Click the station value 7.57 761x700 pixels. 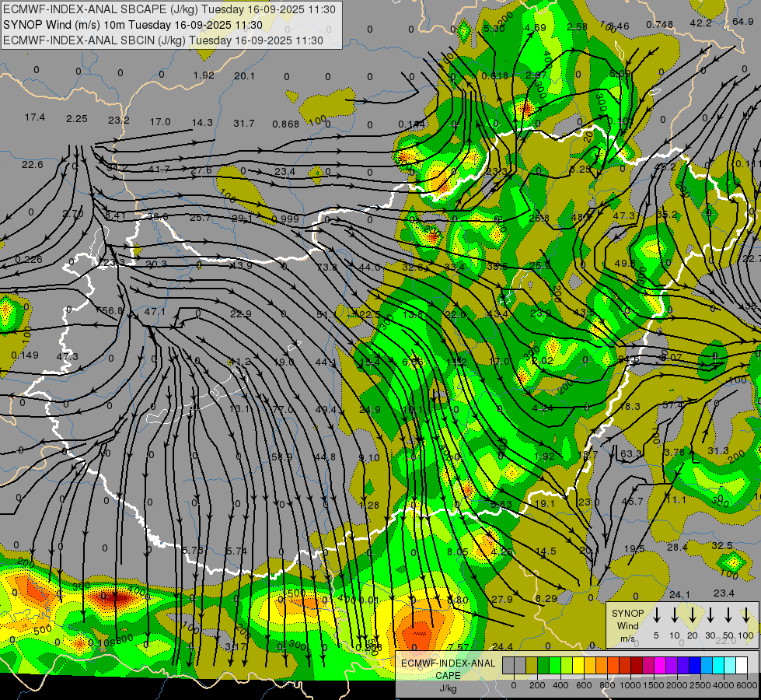click(459, 647)
